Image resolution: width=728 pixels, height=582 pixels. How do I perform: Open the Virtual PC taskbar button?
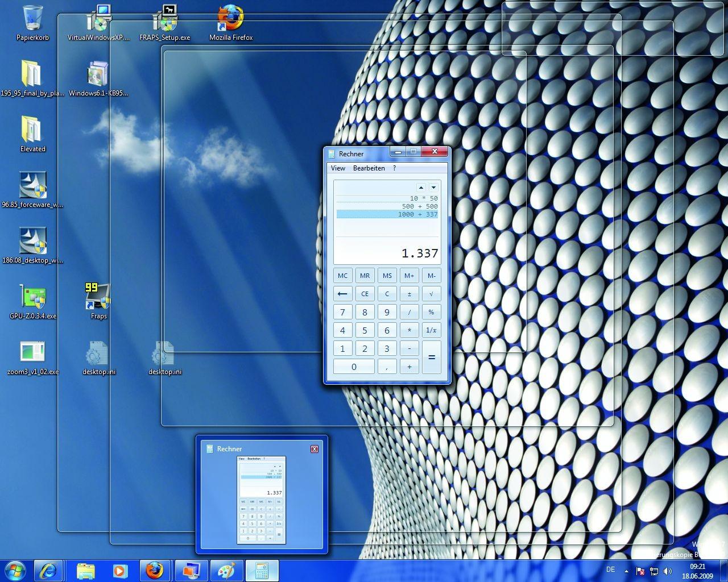pos(191,571)
